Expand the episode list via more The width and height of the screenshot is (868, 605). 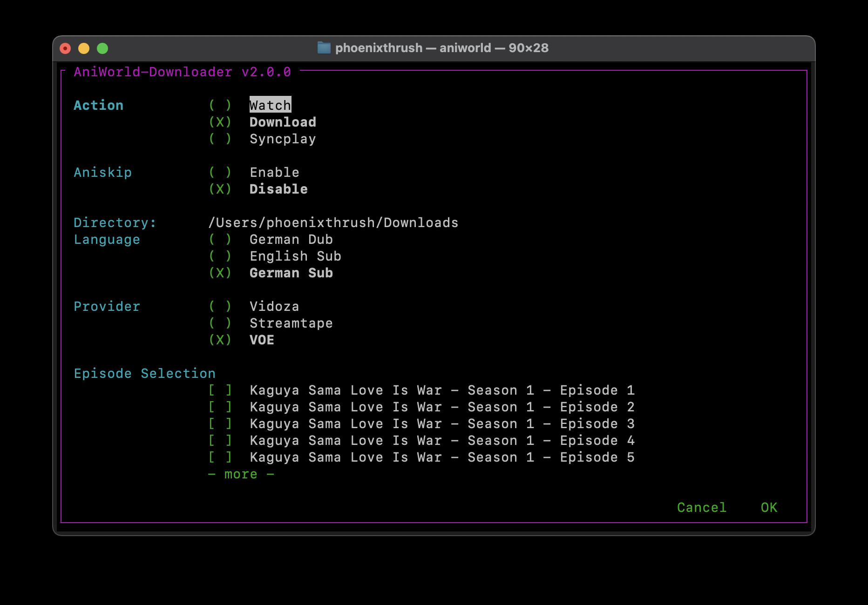[x=241, y=474]
